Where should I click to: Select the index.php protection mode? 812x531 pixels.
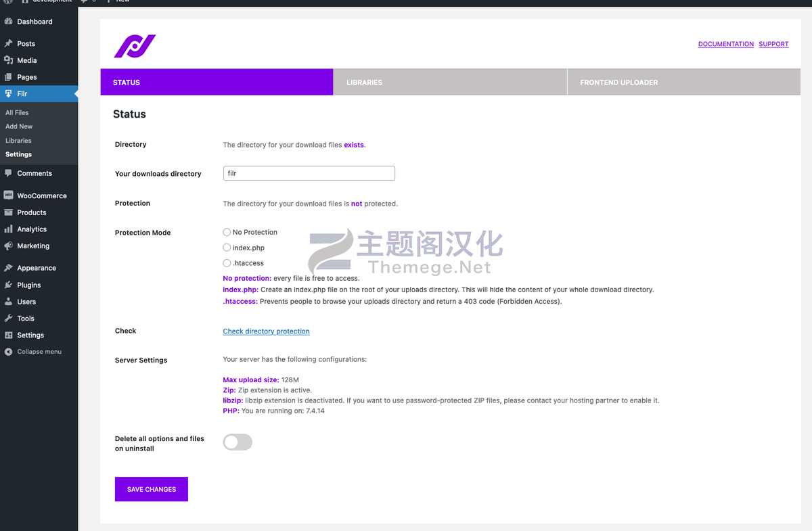[x=227, y=248]
